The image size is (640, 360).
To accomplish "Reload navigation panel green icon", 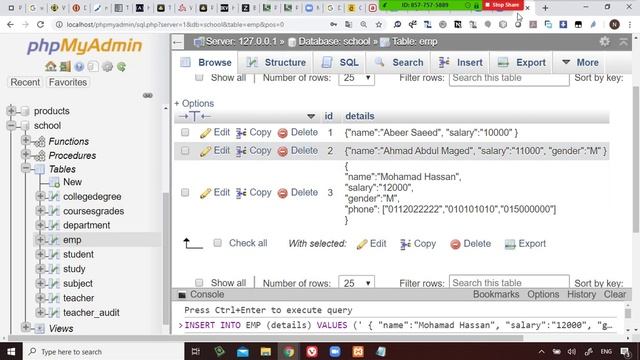I will click(x=121, y=67).
